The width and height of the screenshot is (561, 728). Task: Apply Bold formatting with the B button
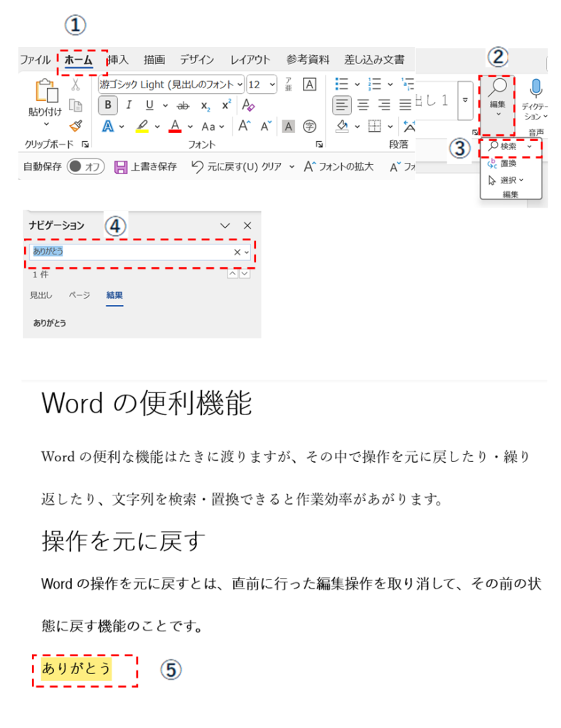(x=107, y=105)
